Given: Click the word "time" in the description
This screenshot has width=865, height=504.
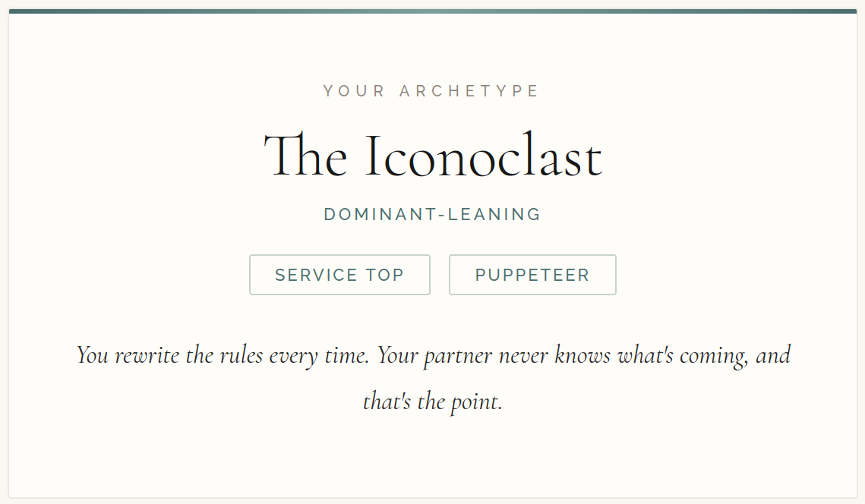Looking at the screenshot, I should coord(348,355).
